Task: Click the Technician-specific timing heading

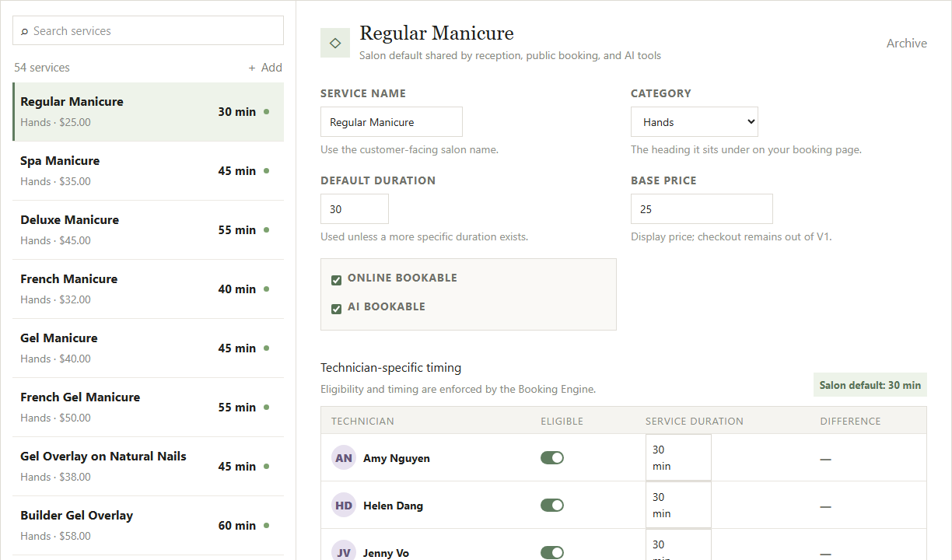Action: (x=390, y=368)
